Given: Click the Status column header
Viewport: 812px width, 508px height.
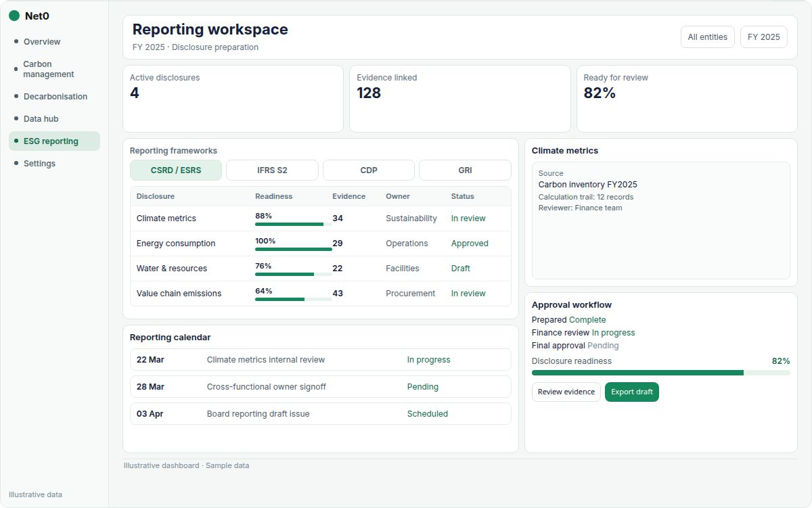Looking at the screenshot, I should click(463, 196).
